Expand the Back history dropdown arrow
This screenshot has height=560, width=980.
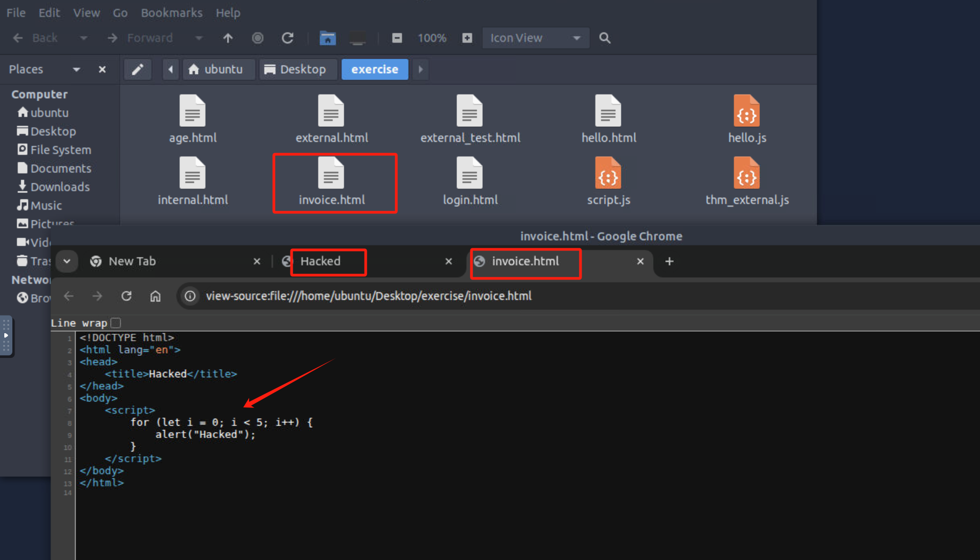point(83,38)
